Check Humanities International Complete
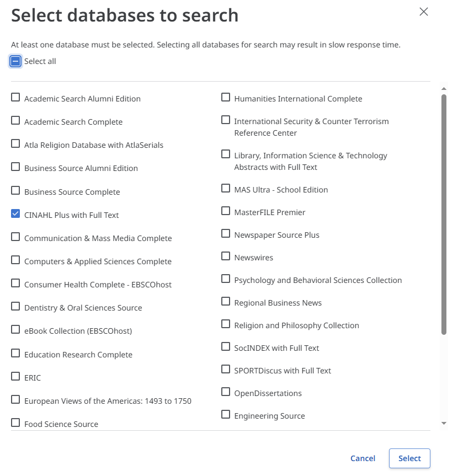The height and width of the screenshot is (476, 458). pos(226,98)
